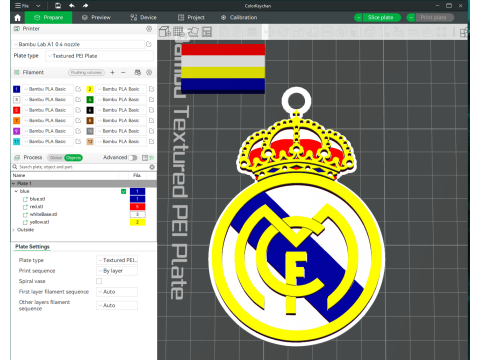Select blue.stl in the object list
This screenshot has width=480, height=360.
37,199
